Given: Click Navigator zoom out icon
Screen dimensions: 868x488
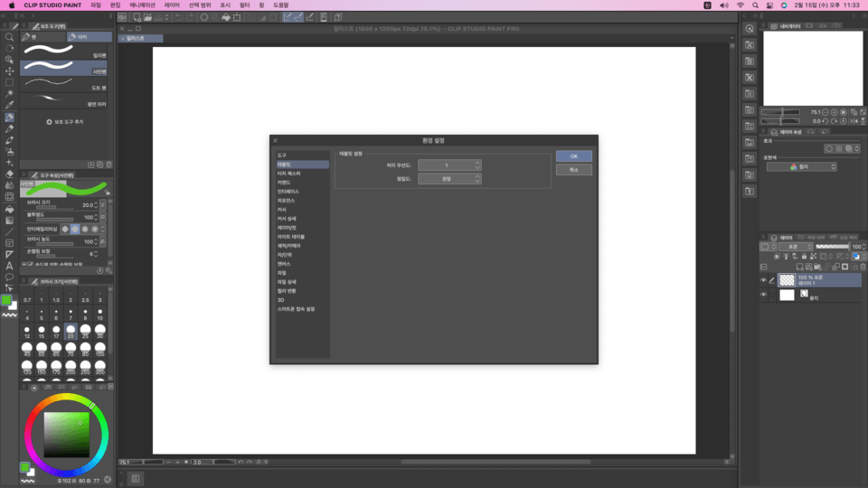Looking at the screenshot, I should (826, 112).
